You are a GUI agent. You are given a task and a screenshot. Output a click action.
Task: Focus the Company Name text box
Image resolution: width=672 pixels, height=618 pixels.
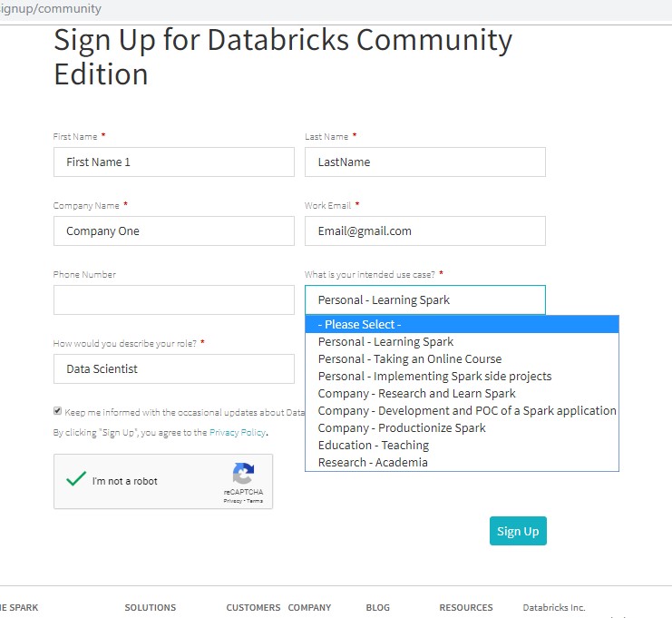[173, 231]
